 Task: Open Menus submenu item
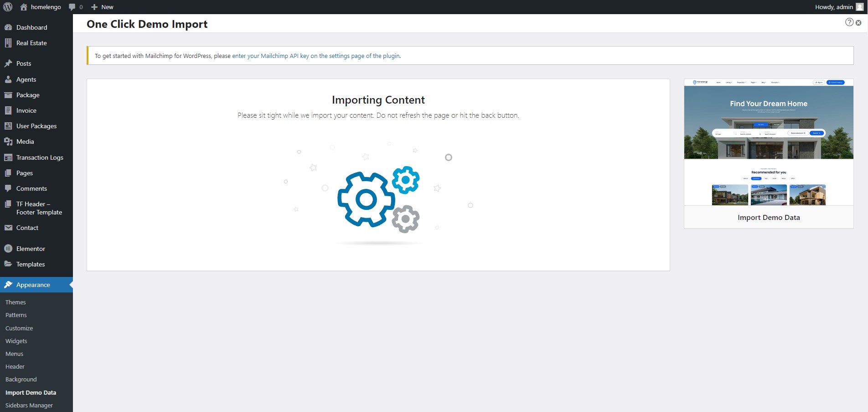point(14,354)
